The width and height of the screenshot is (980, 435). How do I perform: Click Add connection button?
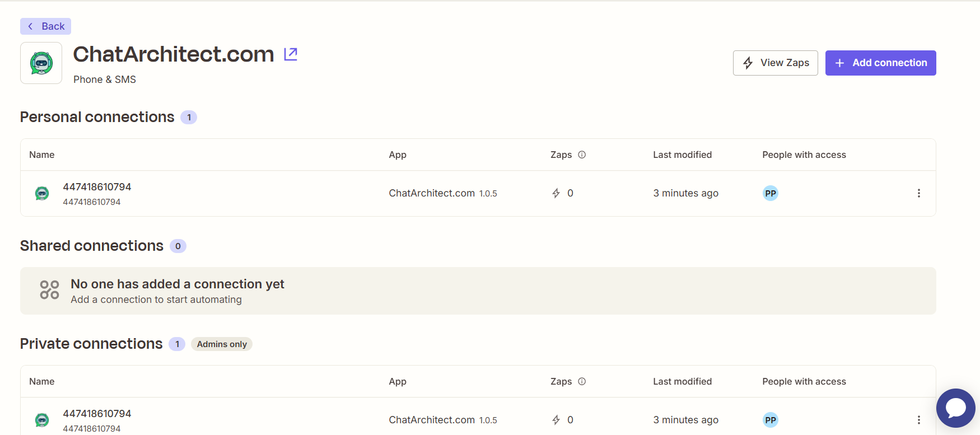tap(880, 63)
